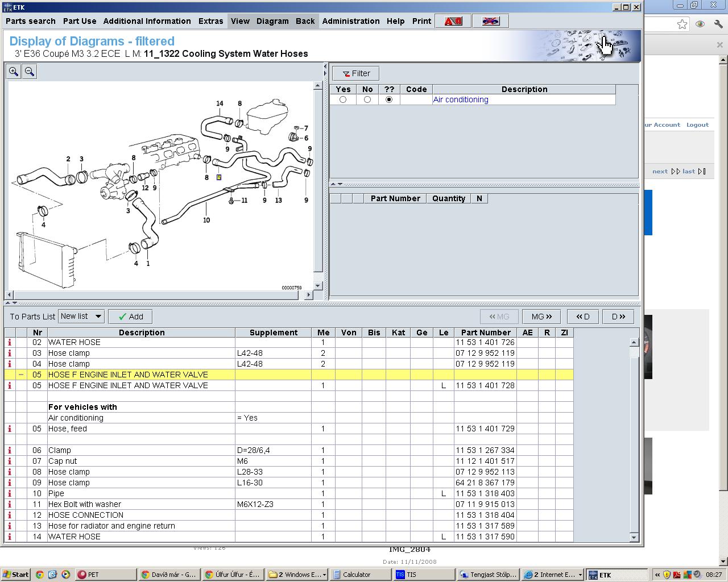Click the Air conditioning description link
This screenshot has width=728, height=582.
461,99
